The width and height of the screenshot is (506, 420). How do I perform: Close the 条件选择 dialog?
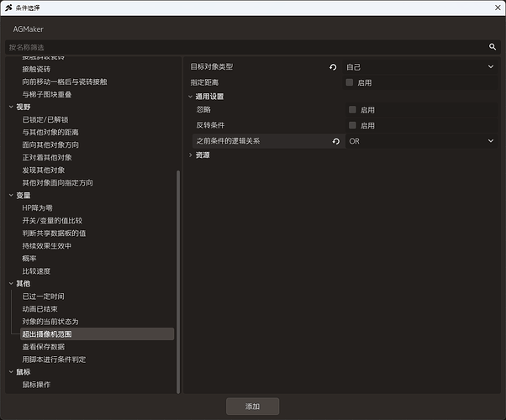tap(498, 8)
